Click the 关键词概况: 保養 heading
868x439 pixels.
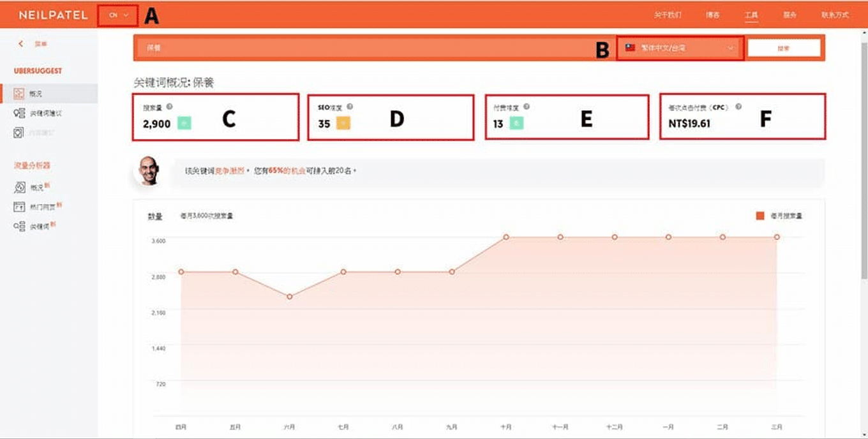tap(173, 83)
